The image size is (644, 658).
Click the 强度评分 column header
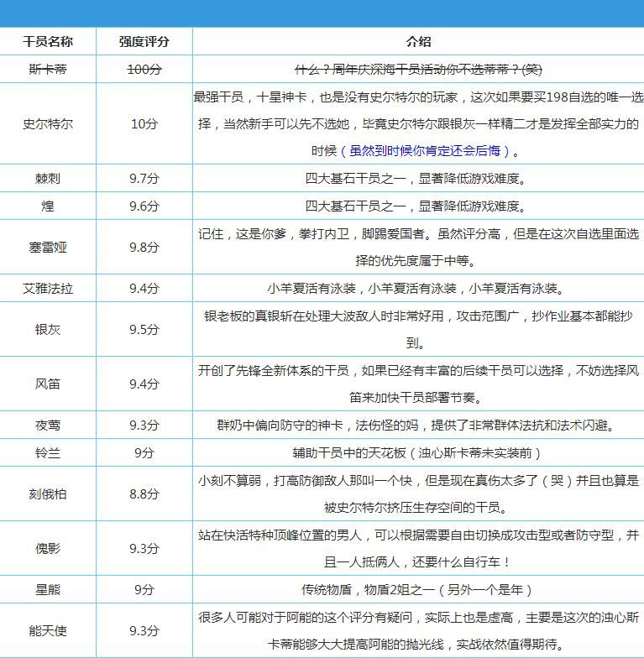144,41
